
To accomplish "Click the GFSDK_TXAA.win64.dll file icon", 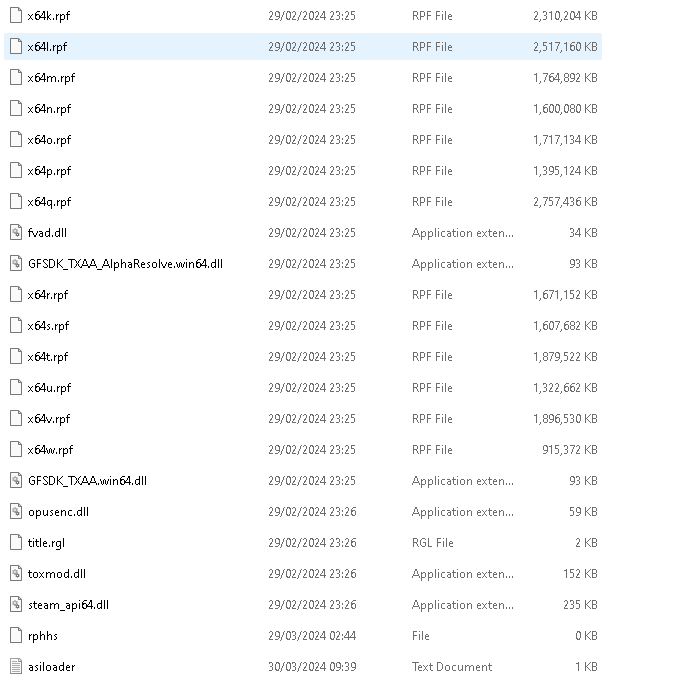I will coord(15,481).
